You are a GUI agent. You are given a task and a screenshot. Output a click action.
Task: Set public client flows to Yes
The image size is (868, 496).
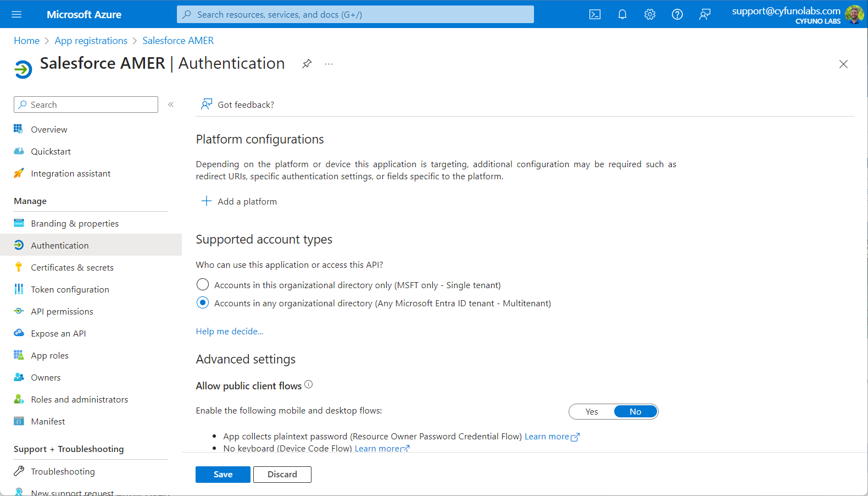pyautogui.click(x=592, y=412)
